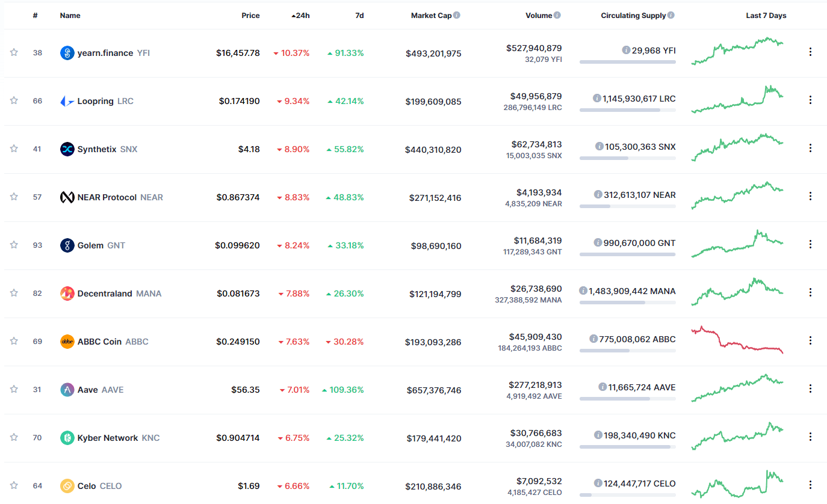Open the Golem 7-day sparkline chart

[x=737, y=244]
